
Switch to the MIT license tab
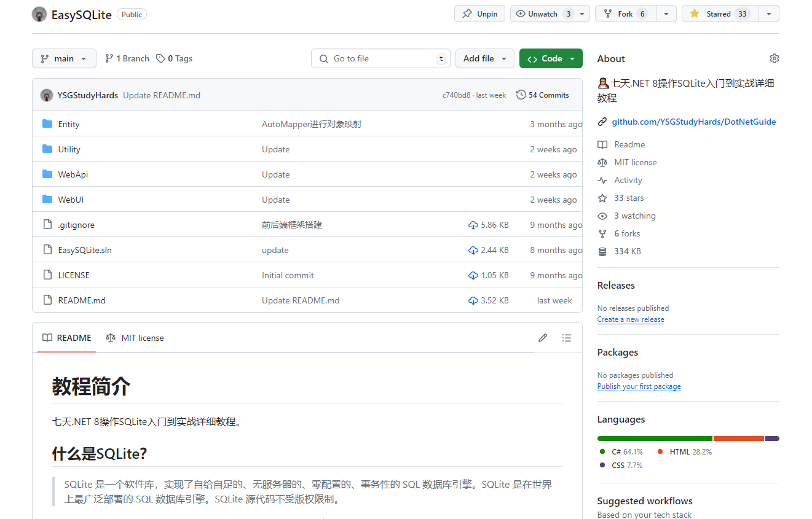tap(135, 338)
